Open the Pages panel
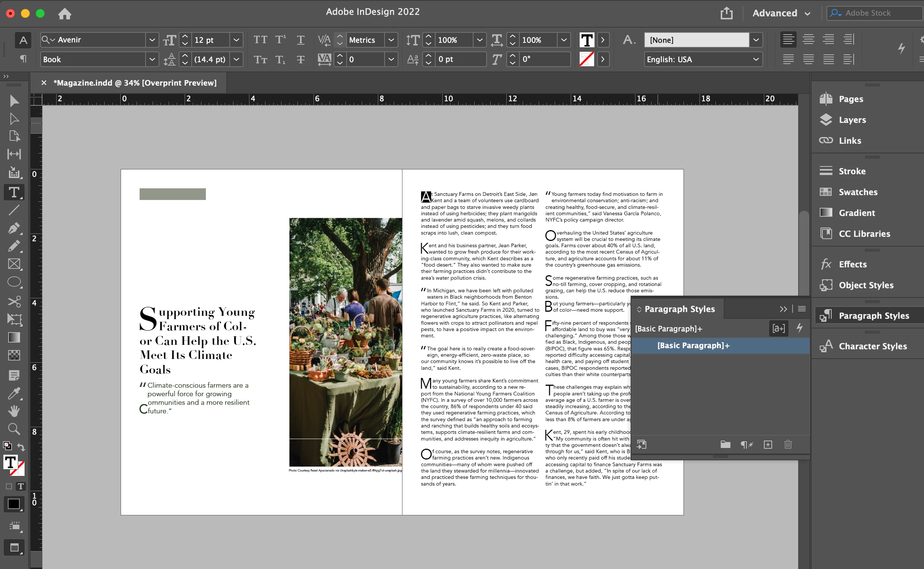This screenshot has width=924, height=569. click(x=851, y=99)
